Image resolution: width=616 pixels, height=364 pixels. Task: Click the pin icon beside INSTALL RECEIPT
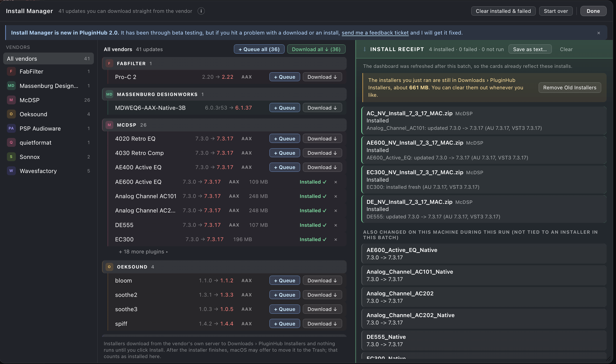tap(365, 49)
